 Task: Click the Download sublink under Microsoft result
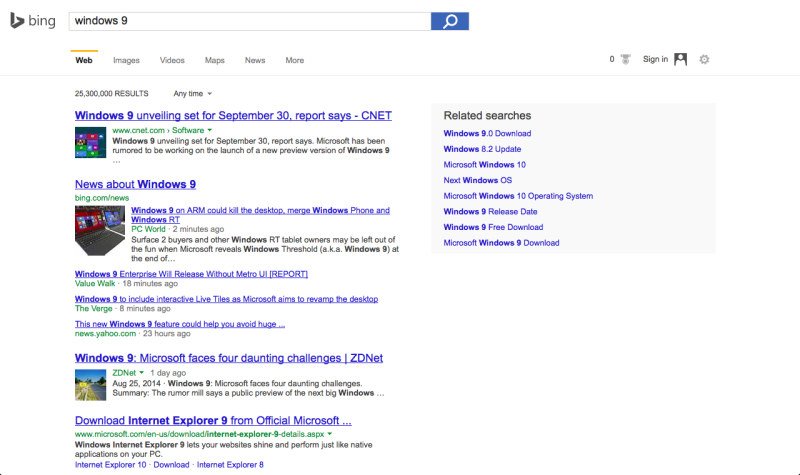point(171,465)
